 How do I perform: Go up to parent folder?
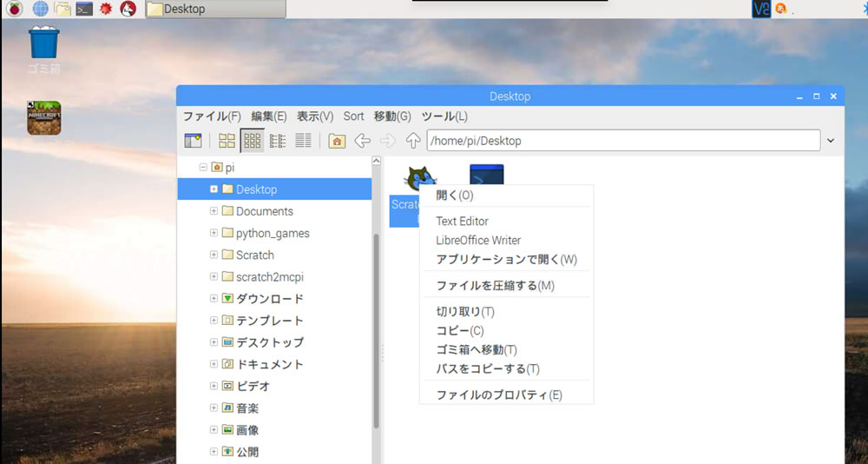pyautogui.click(x=413, y=141)
